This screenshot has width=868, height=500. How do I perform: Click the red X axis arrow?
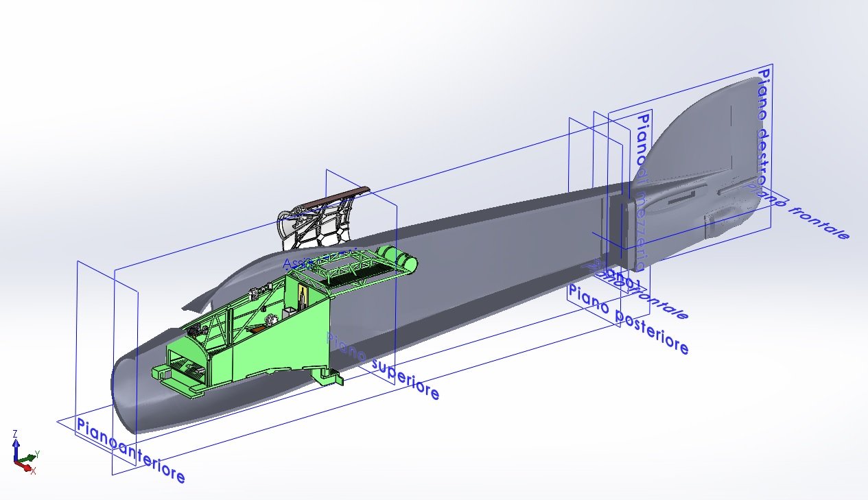27,468
